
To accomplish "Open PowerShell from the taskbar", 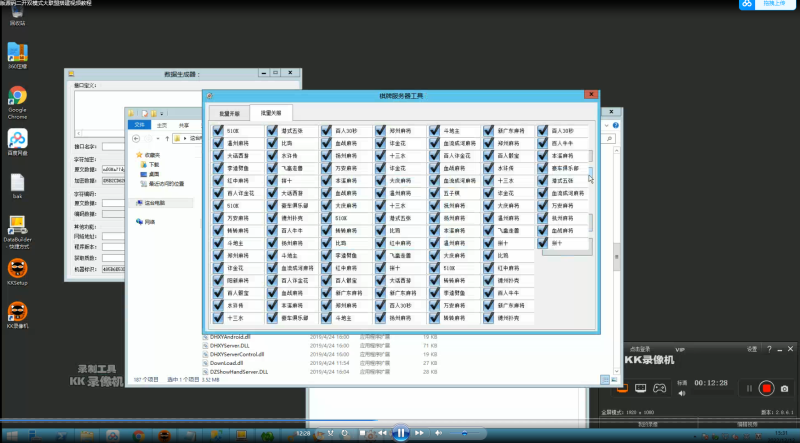I will point(61,436).
